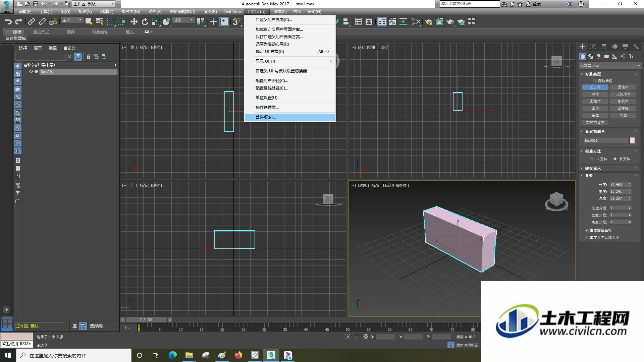Collapse the 对象类型 rollout
Screen dimensions: 644x362
[582, 74]
